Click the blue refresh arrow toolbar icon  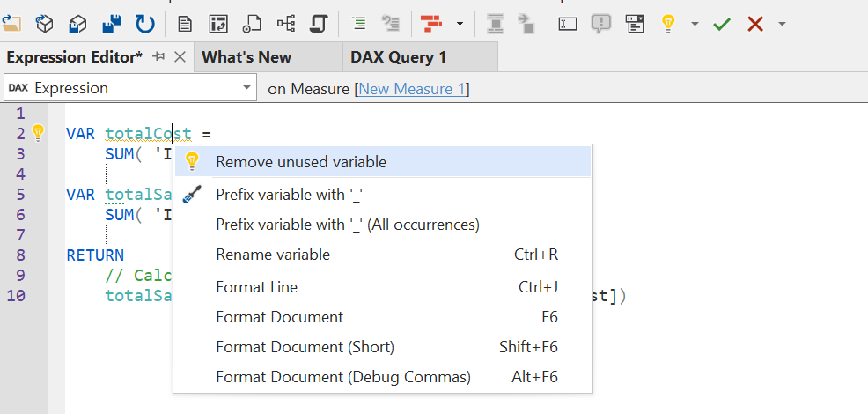[144, 24]
